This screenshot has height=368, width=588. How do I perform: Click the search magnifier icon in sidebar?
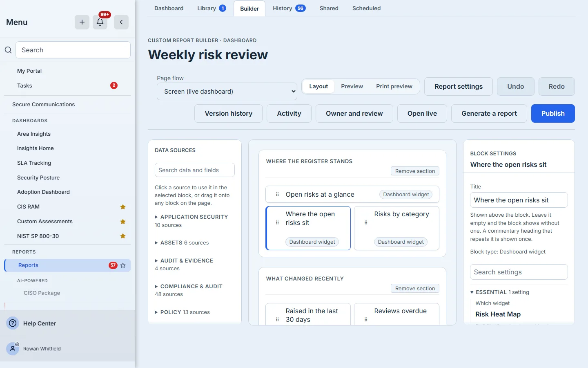pyautogui.click(x=8, y=50)
